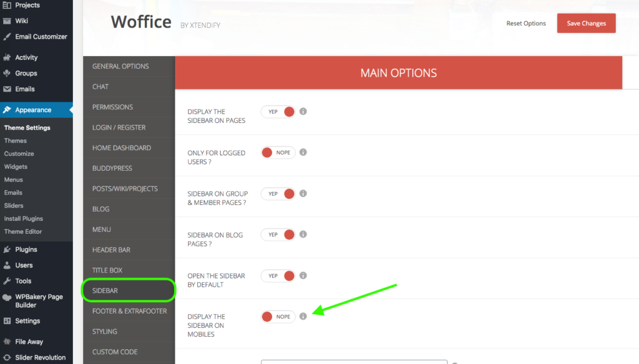Open the General Options tab
The width and height of the screenshot is (639, 364).
click(120, 66)
